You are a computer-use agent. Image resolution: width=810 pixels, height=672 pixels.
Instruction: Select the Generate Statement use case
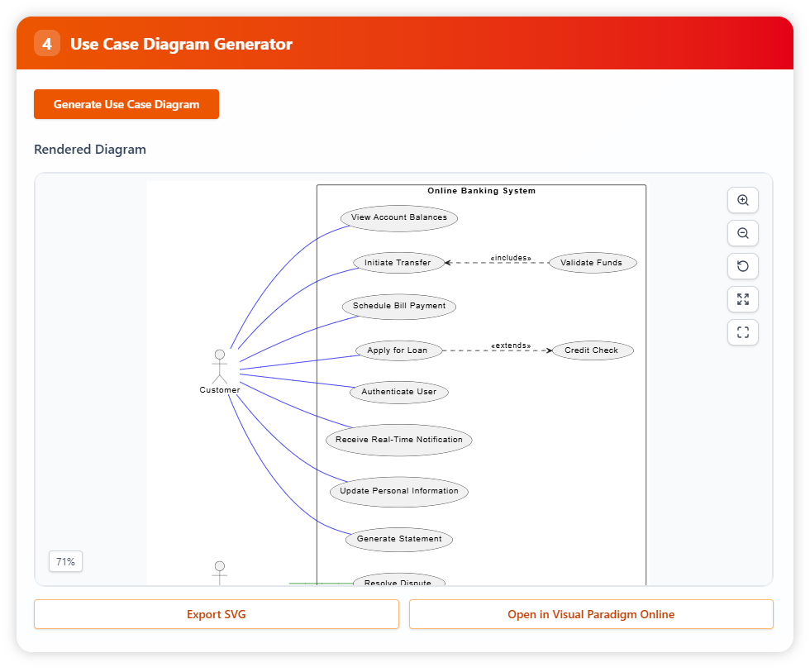point(398,539)
